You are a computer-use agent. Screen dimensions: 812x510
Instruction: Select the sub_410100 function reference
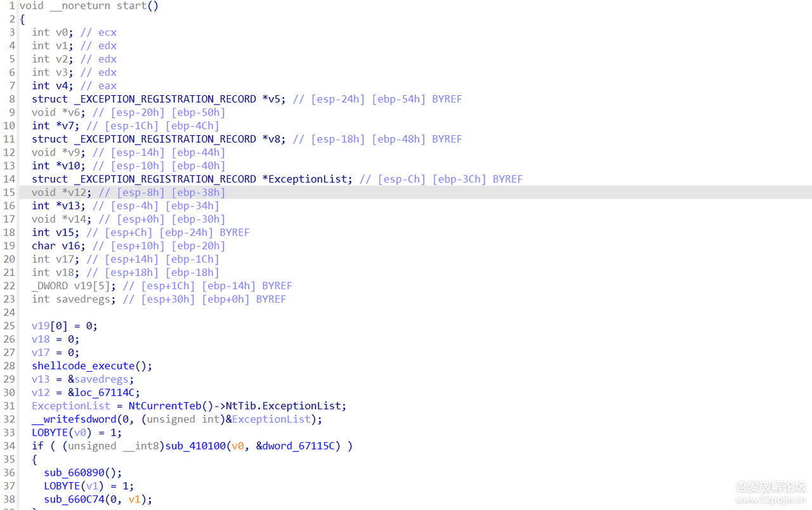pos(195,446)
